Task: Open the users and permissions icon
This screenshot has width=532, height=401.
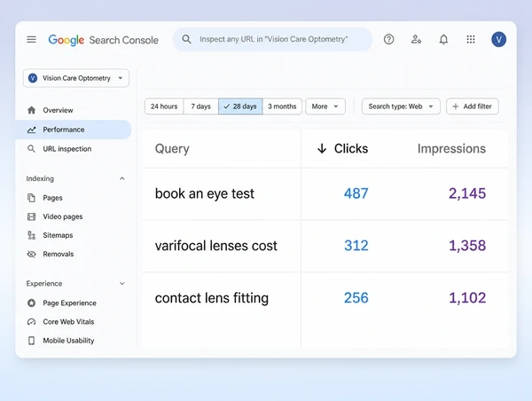Action: (x=417, y=39)
